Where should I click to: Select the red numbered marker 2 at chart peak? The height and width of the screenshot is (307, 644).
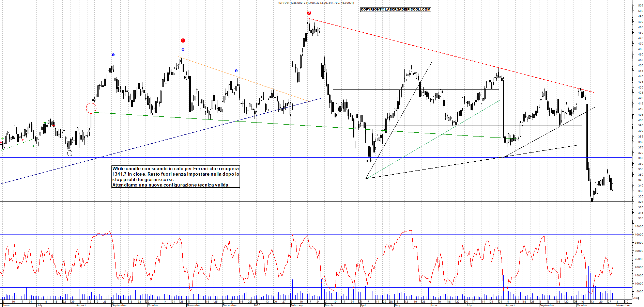tap(309, 13)
